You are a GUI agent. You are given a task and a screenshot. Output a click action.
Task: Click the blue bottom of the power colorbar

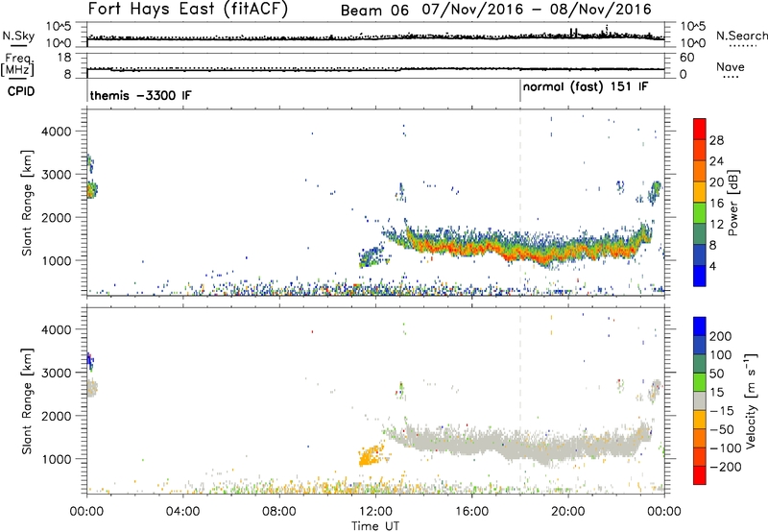700,276
